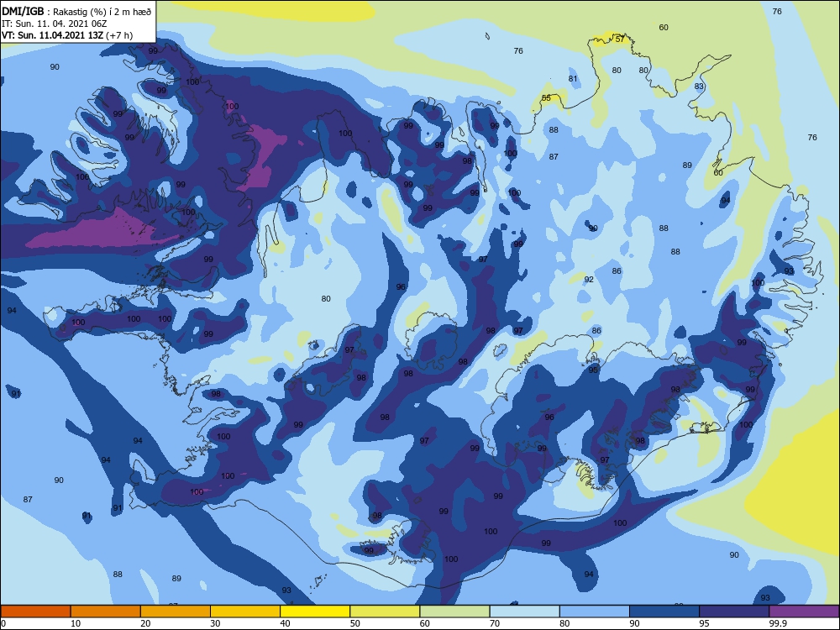Screen dimensions: 840x630
Task: Select the humidity value 95 on the map
Action: click(x=593, y=370)
